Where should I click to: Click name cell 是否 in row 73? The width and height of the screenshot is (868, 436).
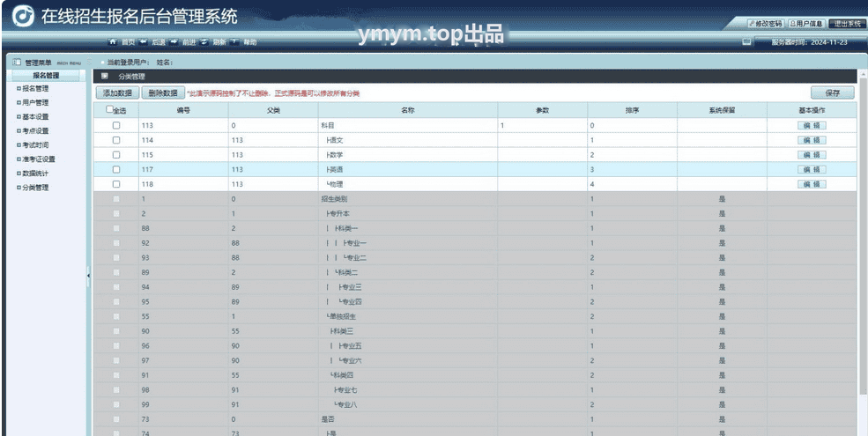coord(408,419)
